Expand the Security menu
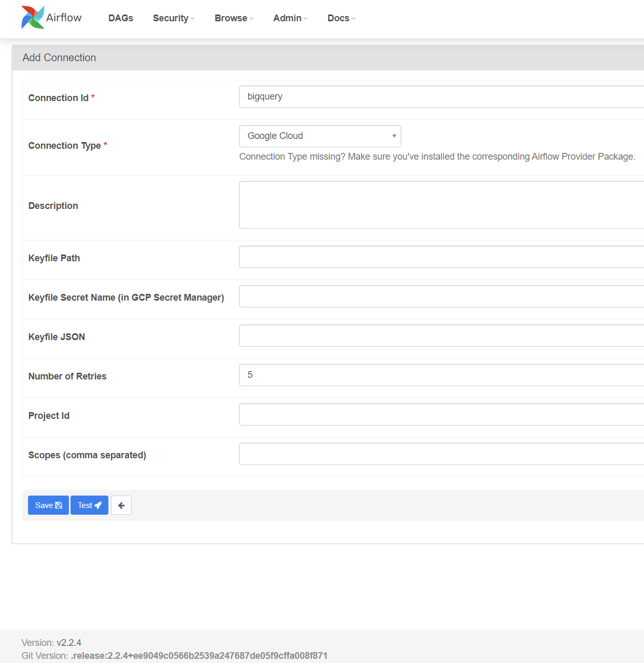Image resolution: width=644 pixels, height=663 pixels. (173, 18)
